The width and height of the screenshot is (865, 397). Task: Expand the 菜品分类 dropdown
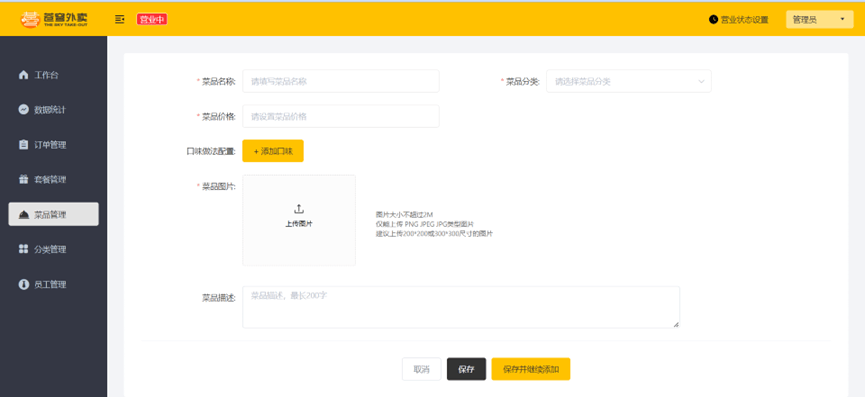(x=629, y=82)
